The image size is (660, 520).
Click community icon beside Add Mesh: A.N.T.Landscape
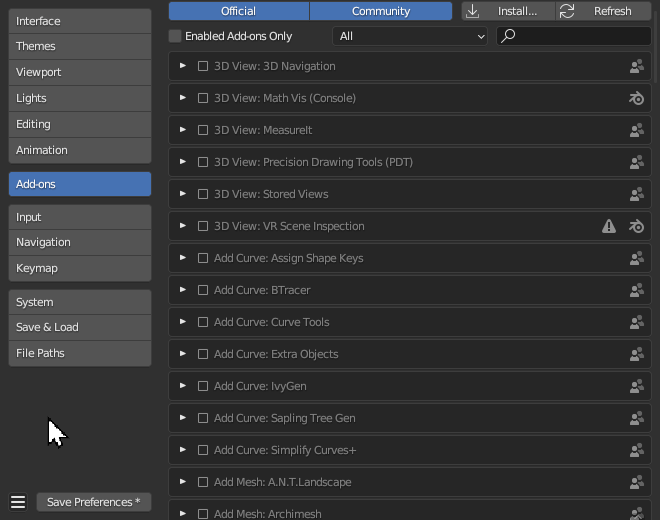(x=636, y=482)
